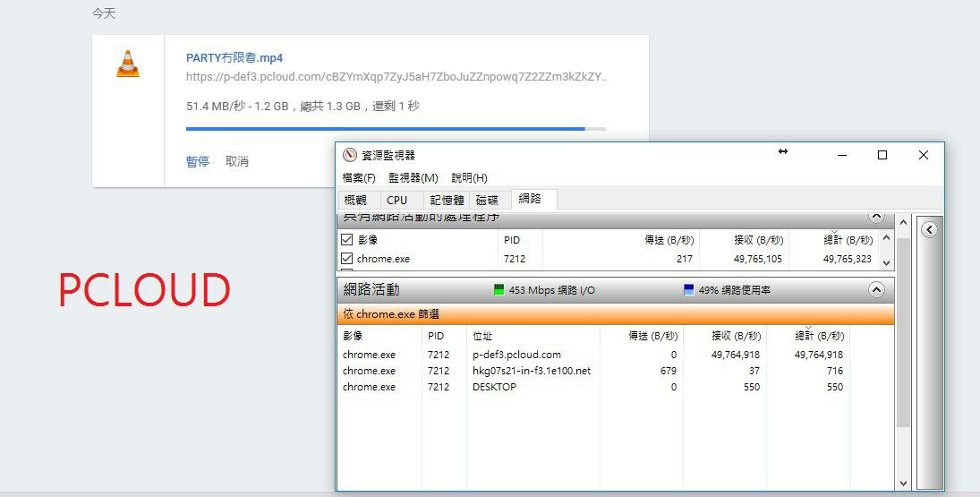Collapse the network activity section
980x497 pixels.
pos(876,290)
